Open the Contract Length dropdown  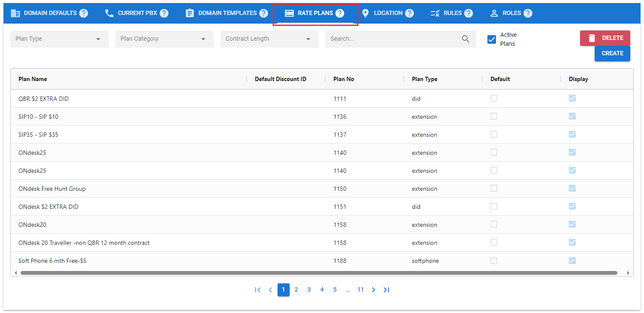click(269, 39)
